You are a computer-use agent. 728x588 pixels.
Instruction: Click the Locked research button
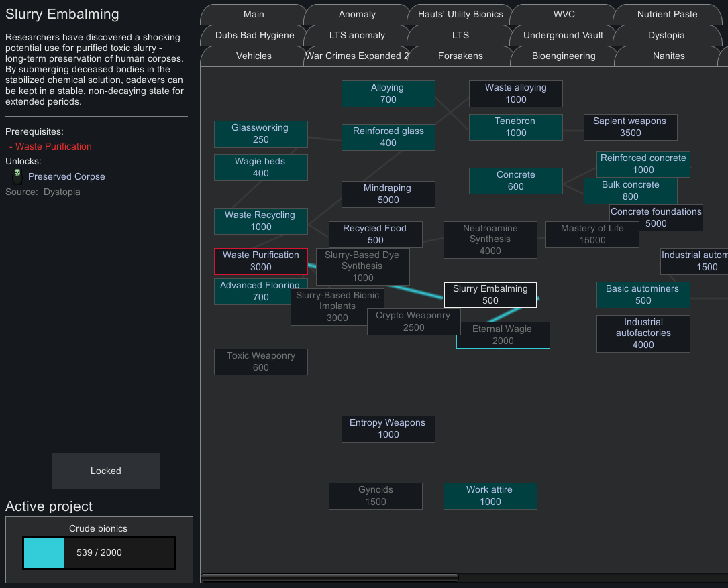pos(106,471)
